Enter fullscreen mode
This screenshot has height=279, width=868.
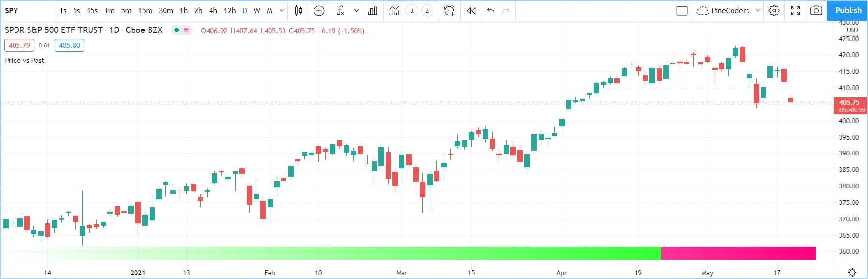point(795,11)
